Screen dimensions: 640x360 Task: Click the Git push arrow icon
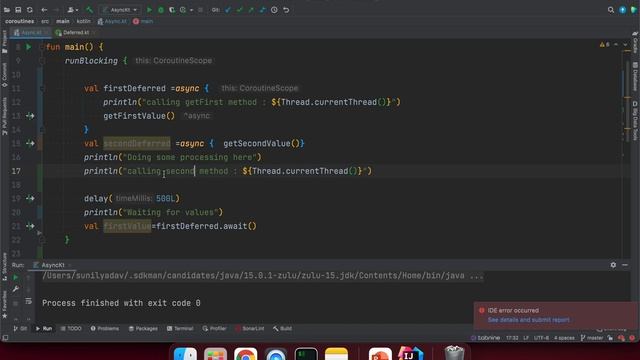251,10
